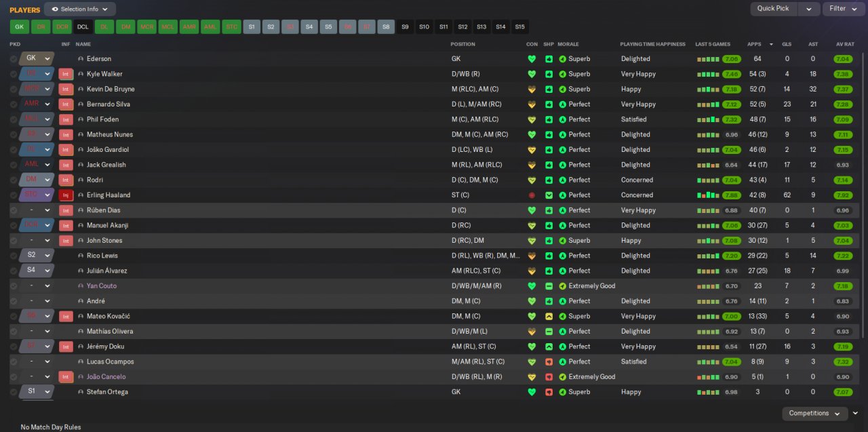Click Lucas Ocampos' red sharpness icon
868x432 pixels.
coord(549,362)
